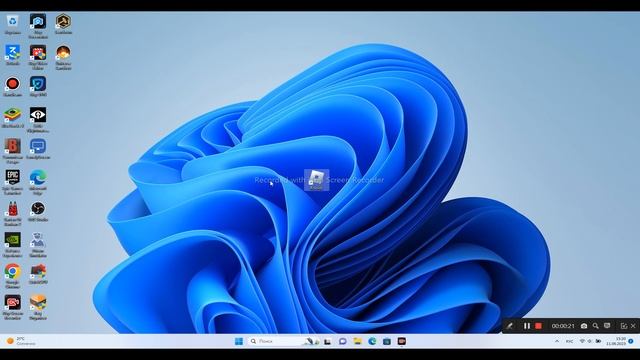Open the blue shield VPN desktop shortcut
640x360 pixels.
(38, 87)
